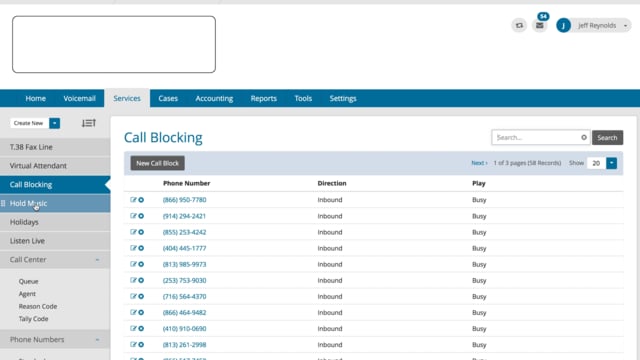
Task: Open Agent under Call Center
Action: pos(27,294)
